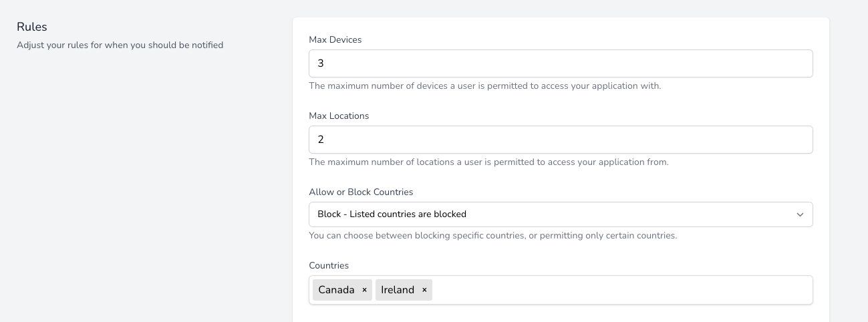Click the maximum number of locations help text

488,162
